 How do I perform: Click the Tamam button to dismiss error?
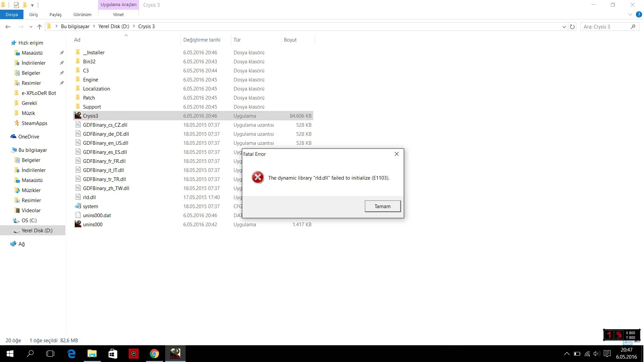pos(382,206)
